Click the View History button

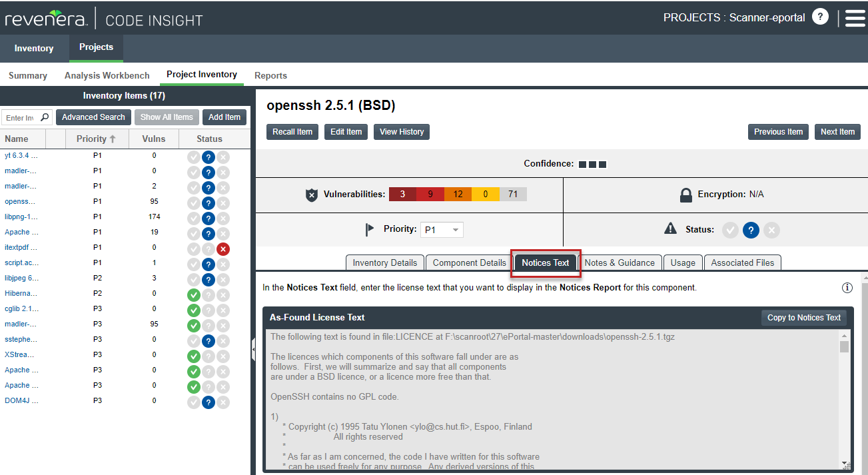tap(402, 132)
